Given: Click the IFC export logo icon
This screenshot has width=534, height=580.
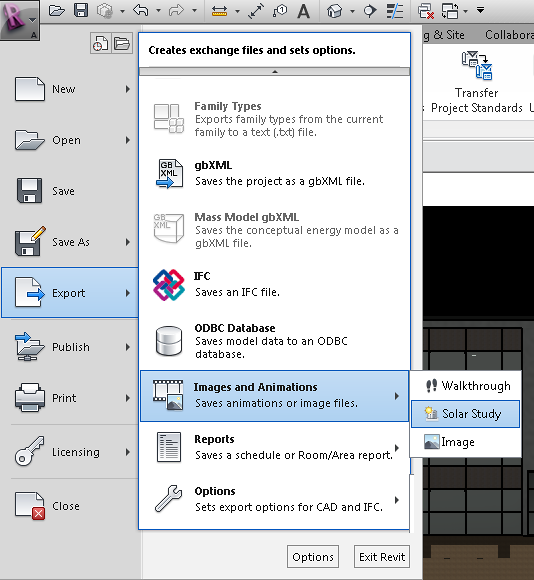Looking at the screenshot, I should (169, 285).
